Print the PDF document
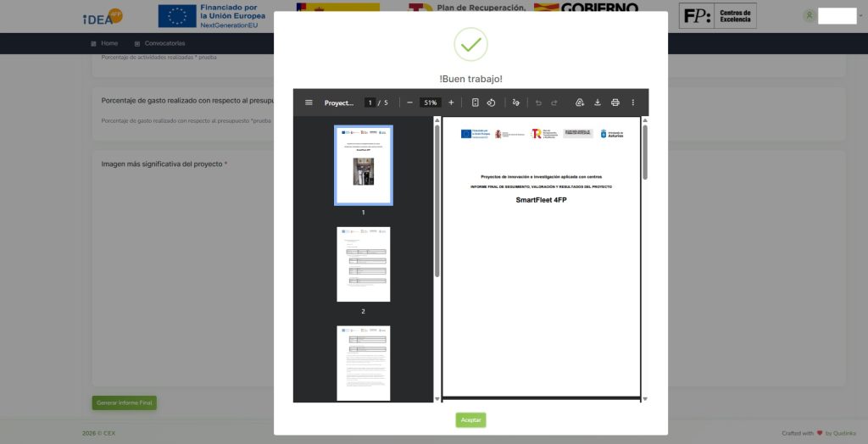The height and width of the screenshot is (444, 868). tap(615, 103)
